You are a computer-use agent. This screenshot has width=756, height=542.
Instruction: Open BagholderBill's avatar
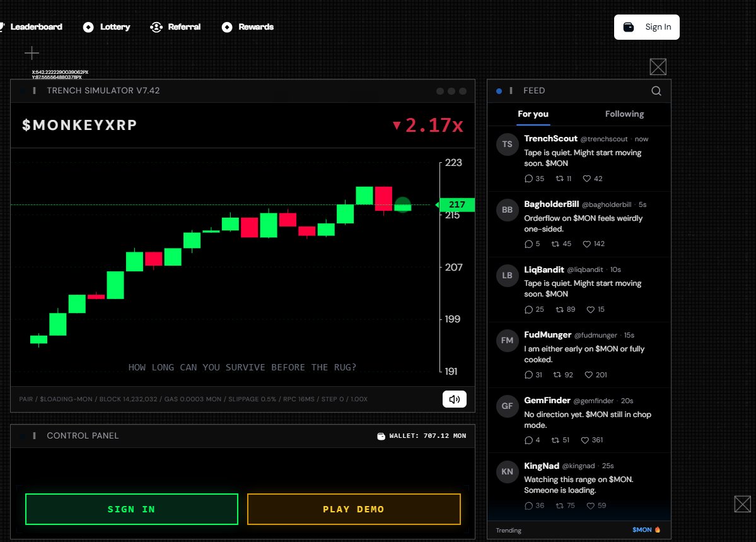click(x=507, y=210)
